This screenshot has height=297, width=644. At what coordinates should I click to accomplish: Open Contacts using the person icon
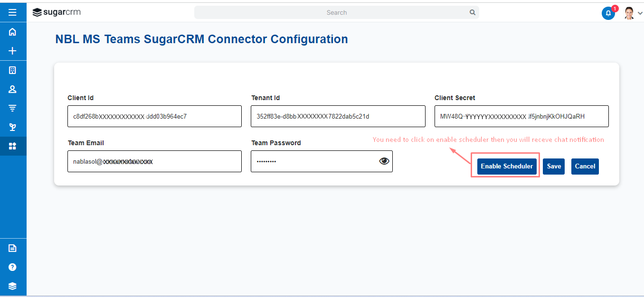tap(13, 89)
